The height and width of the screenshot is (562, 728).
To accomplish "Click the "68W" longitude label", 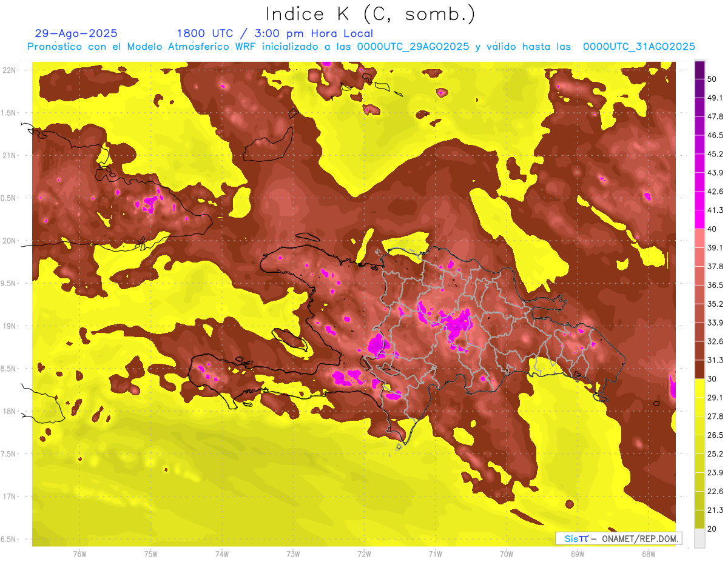I will point(648,554).
